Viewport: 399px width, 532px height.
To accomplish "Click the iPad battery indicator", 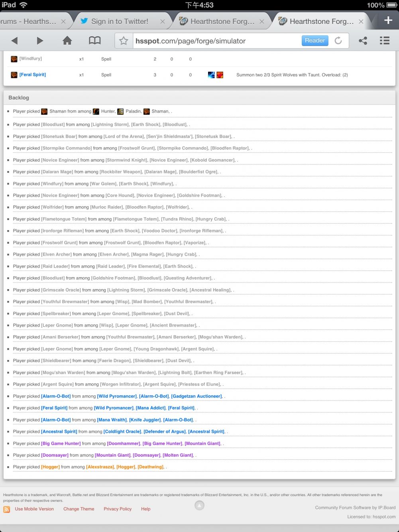I will pos(391,5).
